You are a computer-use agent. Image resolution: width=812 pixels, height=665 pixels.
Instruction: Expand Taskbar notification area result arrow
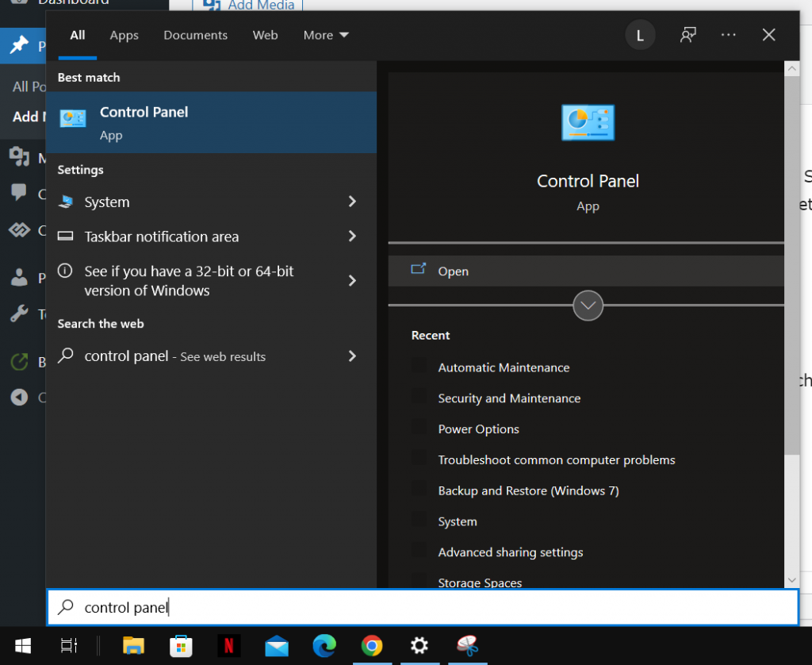pos(352,236)
